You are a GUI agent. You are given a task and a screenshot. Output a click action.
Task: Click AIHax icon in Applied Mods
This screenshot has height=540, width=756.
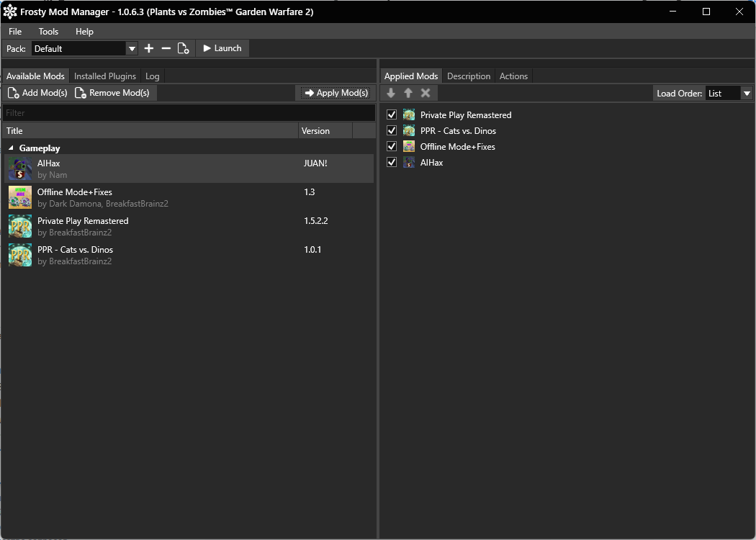point(409,163)
